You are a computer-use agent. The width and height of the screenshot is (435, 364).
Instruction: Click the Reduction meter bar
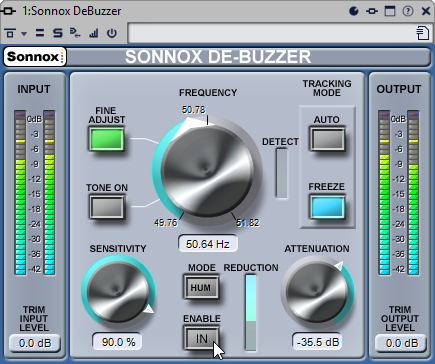pos(251,313)
